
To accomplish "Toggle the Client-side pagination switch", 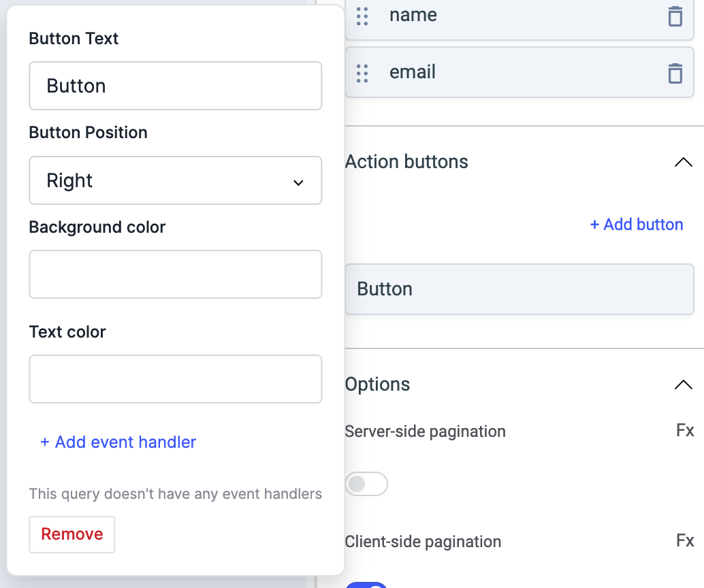I will coord(366,585).
